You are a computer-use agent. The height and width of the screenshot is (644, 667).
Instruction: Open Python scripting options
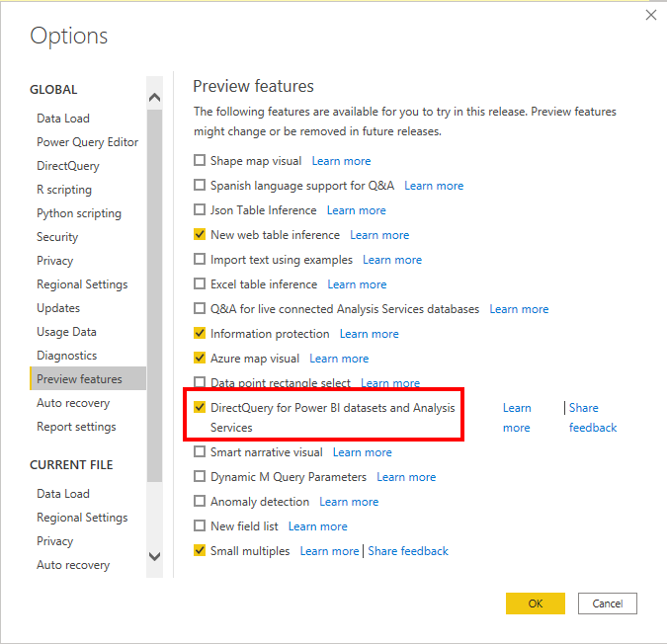click(x=79, y=213)
